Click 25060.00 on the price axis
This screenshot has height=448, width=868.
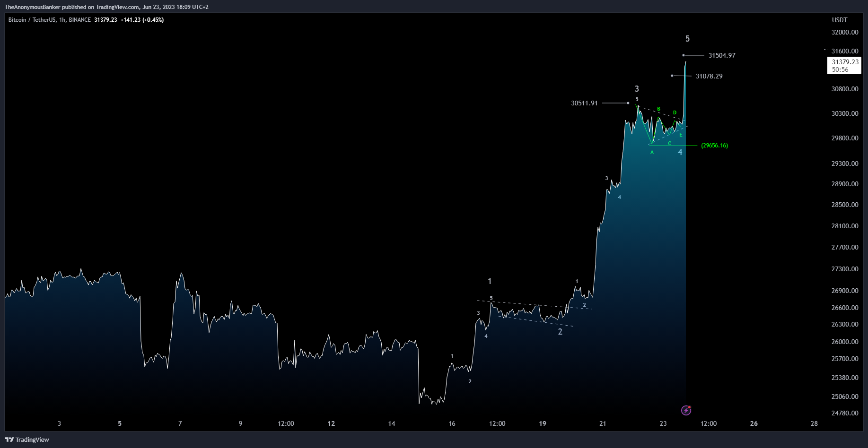(844, 396)
